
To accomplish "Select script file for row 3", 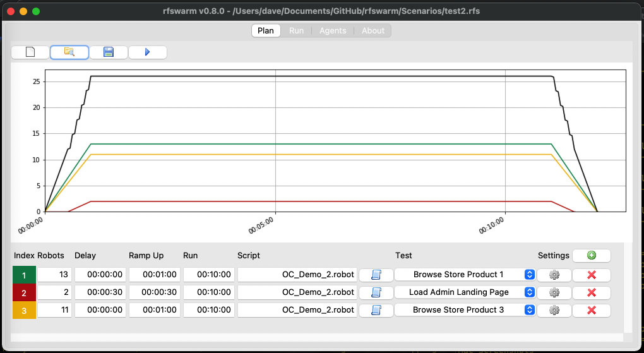I will pos(376,310).
